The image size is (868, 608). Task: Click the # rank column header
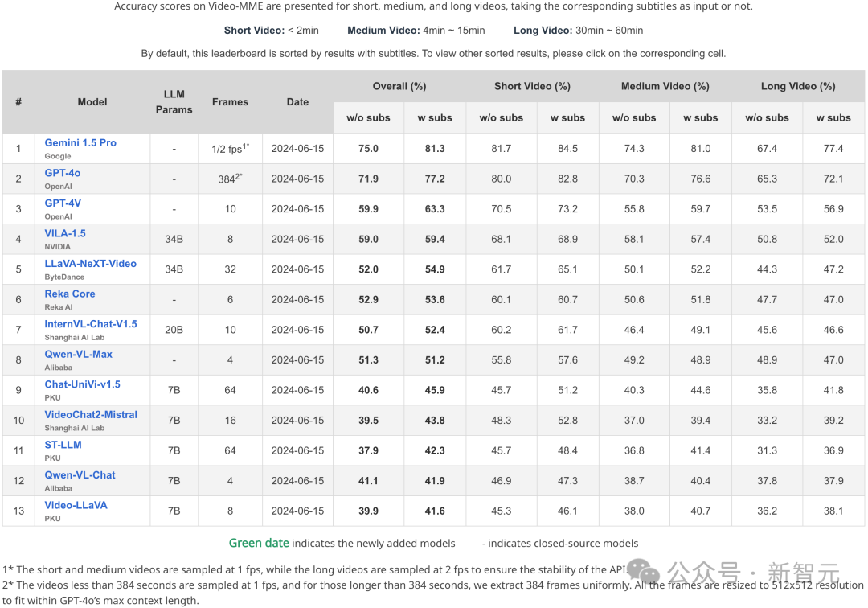18,102
